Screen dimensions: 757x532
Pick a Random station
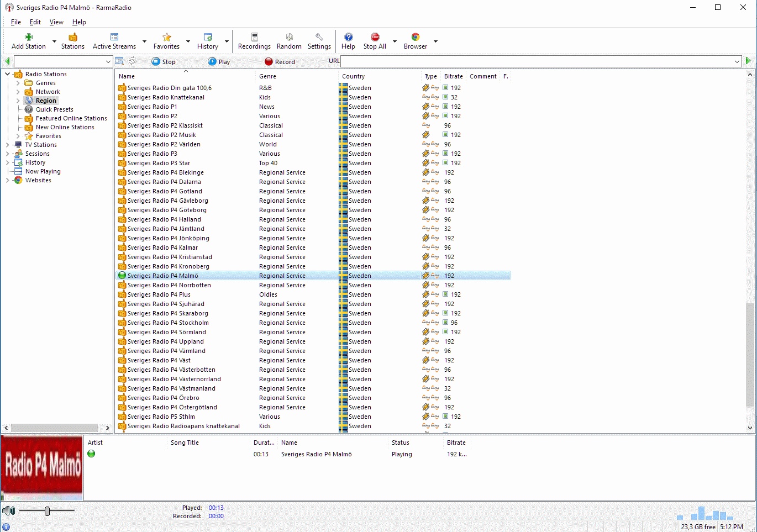(289, 37)
